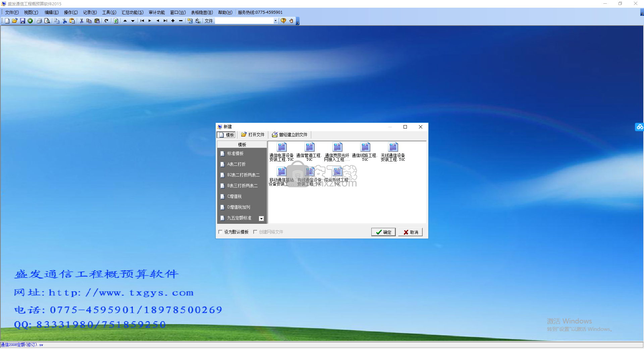Jump to first record icon
This screenshot has width=644, height=349.
pyautogui.click(x=142, y=21)
